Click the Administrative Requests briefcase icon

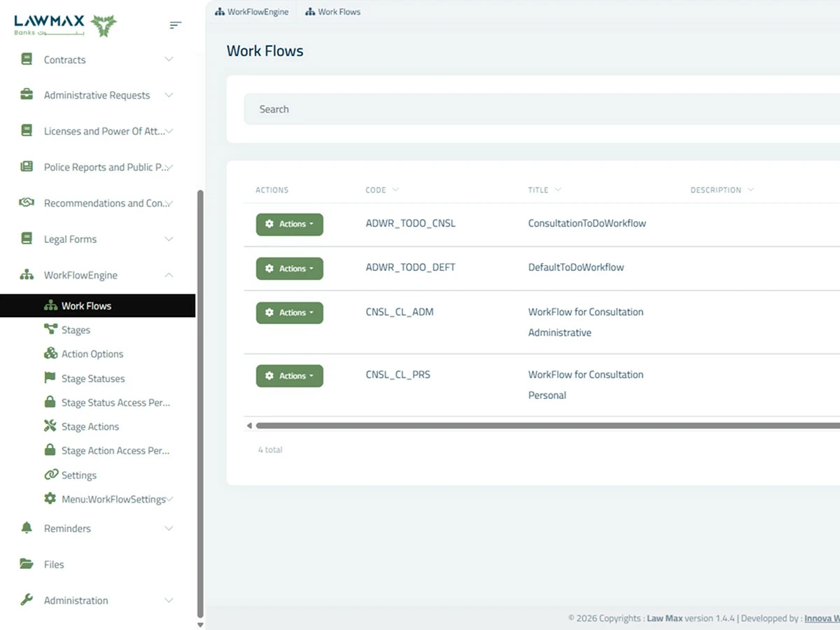pos(27,95)
